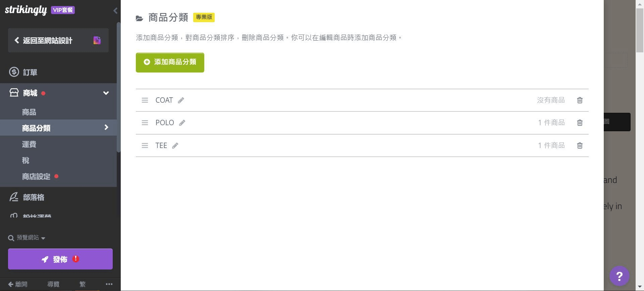
Task: Edit the COAT category with the pencil icon
Action: 181,100
